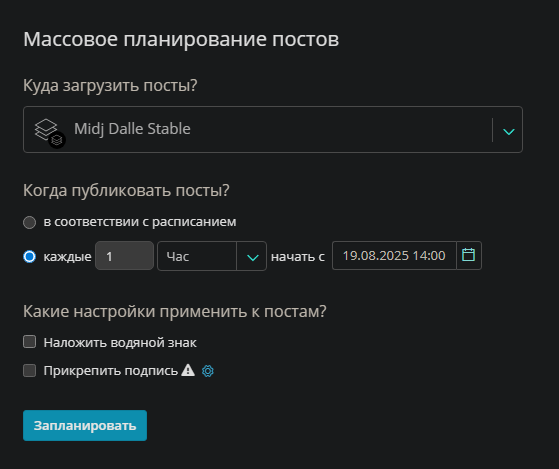Expand the Midj Dalle Stable project dropdown
The width and height of the screenshot is (559, 469).
[x=273, y=129]
